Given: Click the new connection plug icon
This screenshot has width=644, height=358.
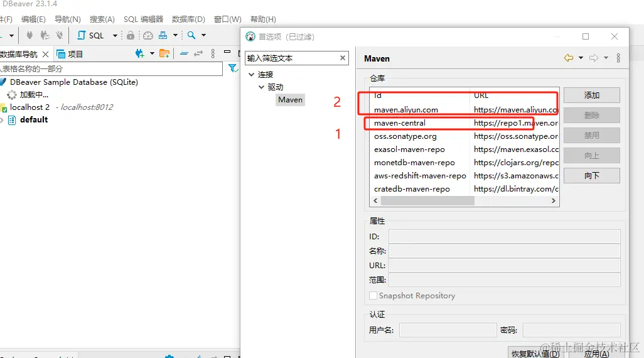Looking at the screenshot, I should pos(139,53).
